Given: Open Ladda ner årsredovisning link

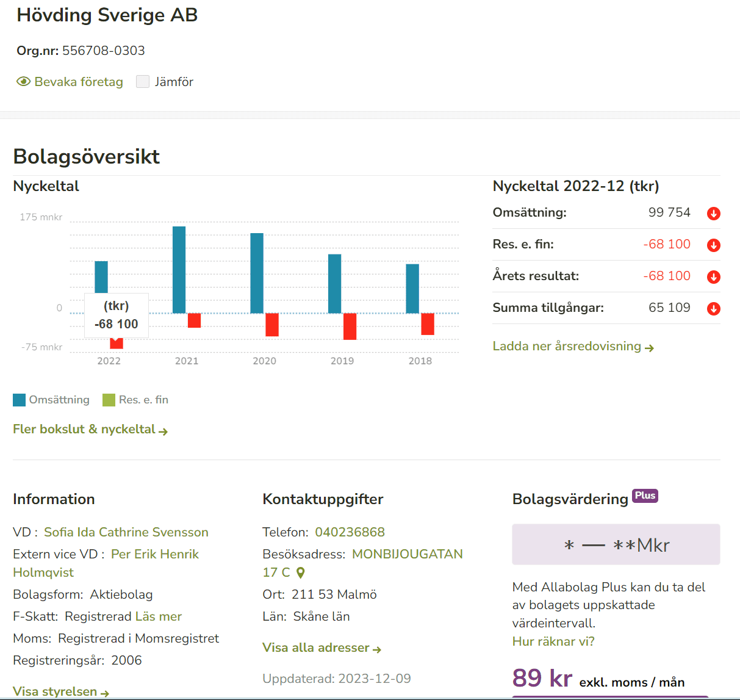Looking at the screenshot, I should coord(573,347).
